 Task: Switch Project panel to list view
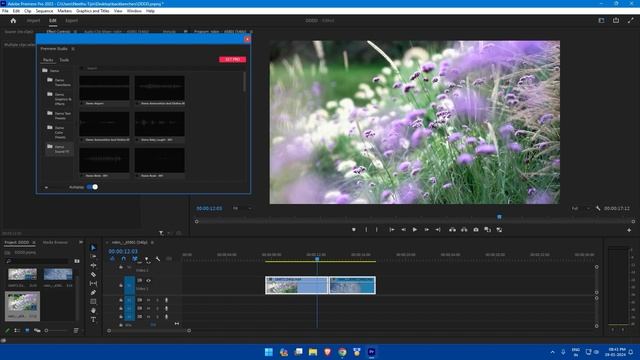pos(17,330)
